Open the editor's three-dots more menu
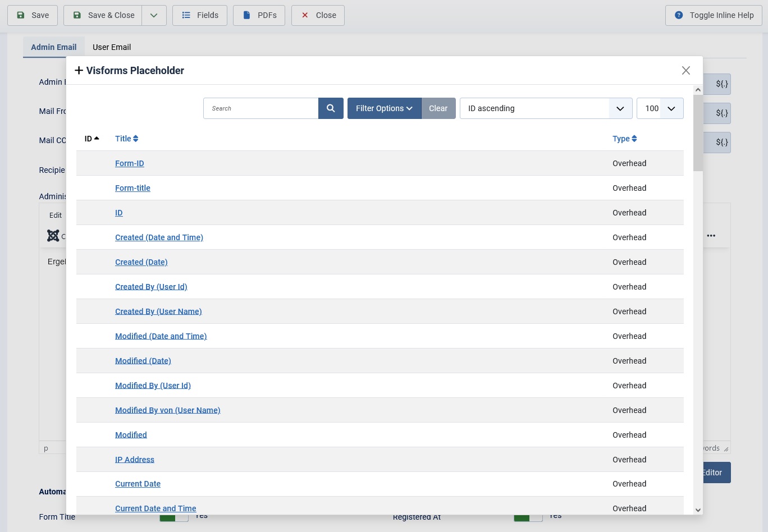This screenshot has height=532, width=768. [x=711, y=236]
